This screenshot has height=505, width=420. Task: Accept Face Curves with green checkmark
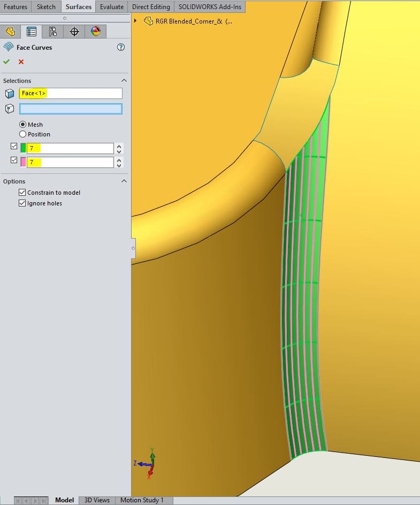click(6, 62)
